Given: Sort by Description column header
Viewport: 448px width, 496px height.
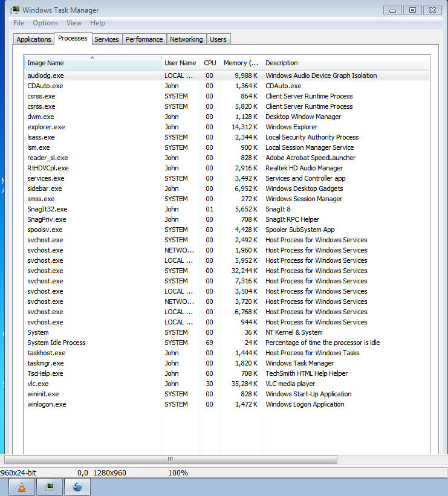Looking at the screenshot, I should [x=346, y=63].
